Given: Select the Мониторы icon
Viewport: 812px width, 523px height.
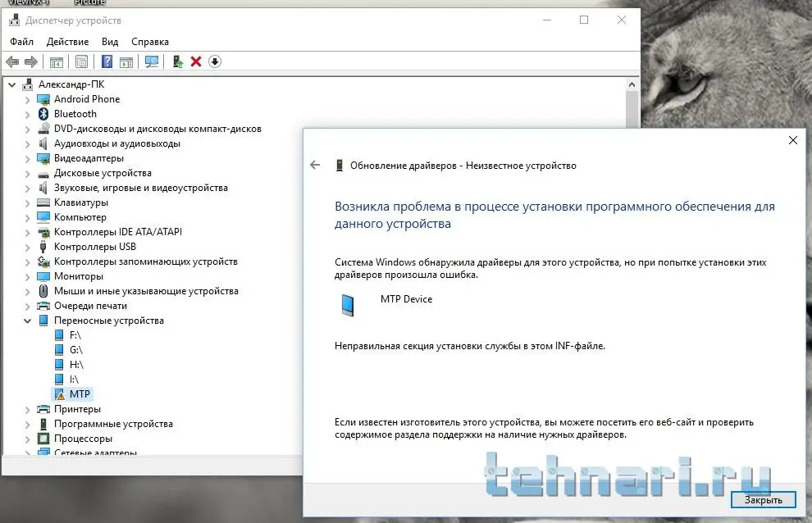Looking at the screenshot, I should 43,276.
